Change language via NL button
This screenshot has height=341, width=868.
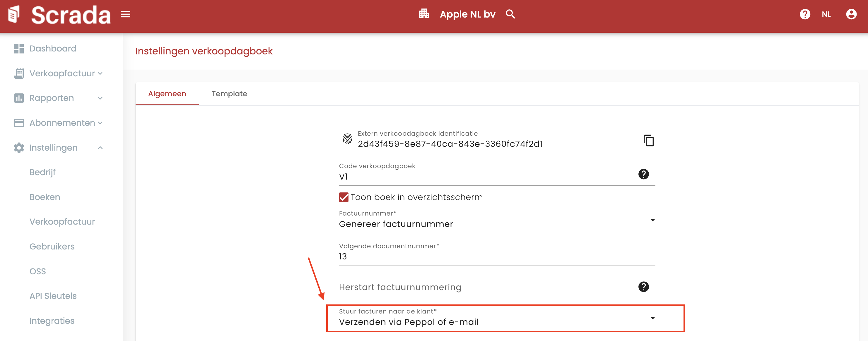pyautogui.click(x=826, y=14)
